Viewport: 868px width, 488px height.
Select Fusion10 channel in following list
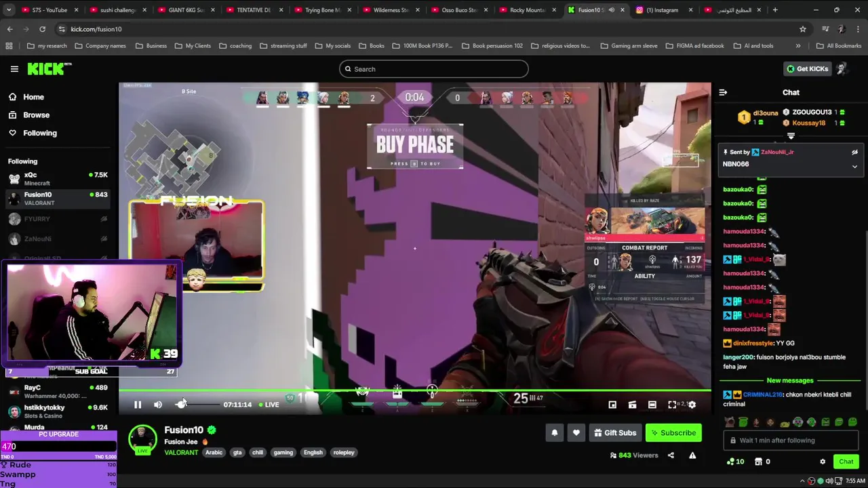tap(59, 199)
